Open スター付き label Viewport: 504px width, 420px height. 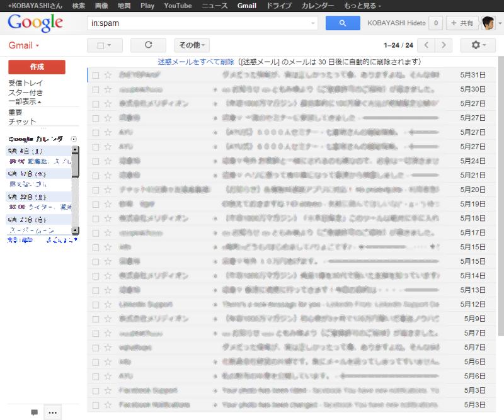pyautogui.click(x=25, y=93)
